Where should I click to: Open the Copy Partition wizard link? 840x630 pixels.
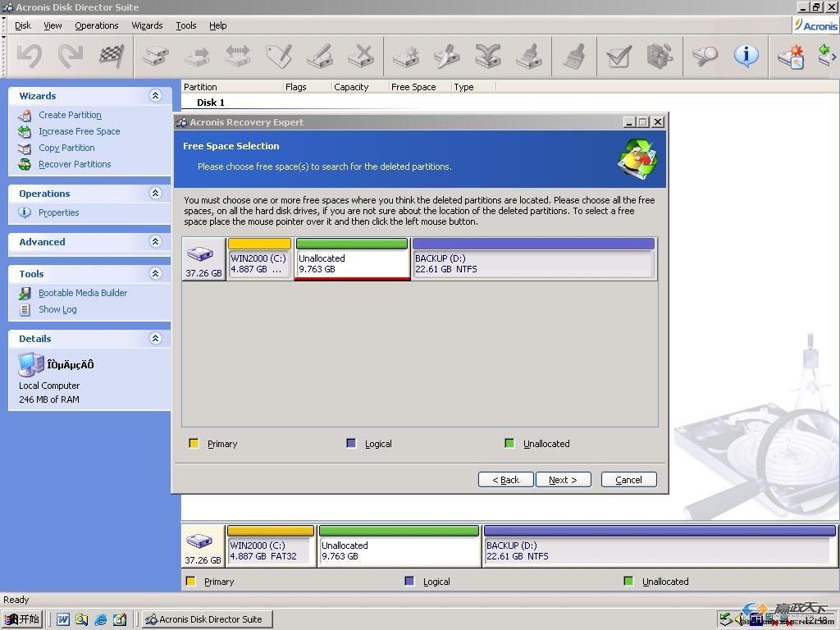coord(66,148)
